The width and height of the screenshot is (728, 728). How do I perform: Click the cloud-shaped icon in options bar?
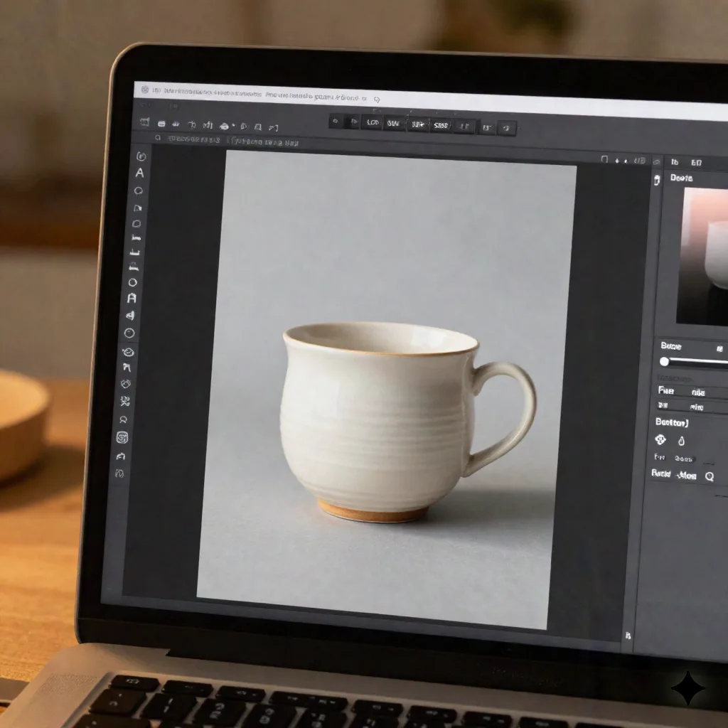point(225,126)
